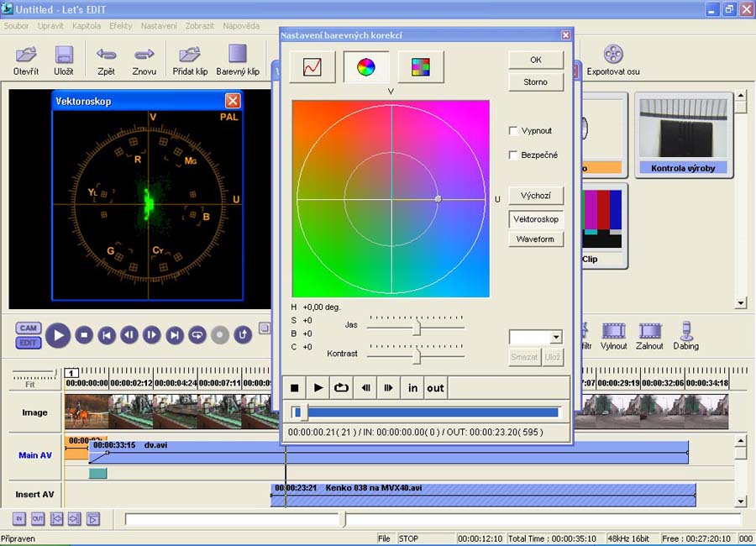Viewport: 756px width, 546px height.
Task: Toggle the Bezpečně checkbox
Action: tap(514, 155)
